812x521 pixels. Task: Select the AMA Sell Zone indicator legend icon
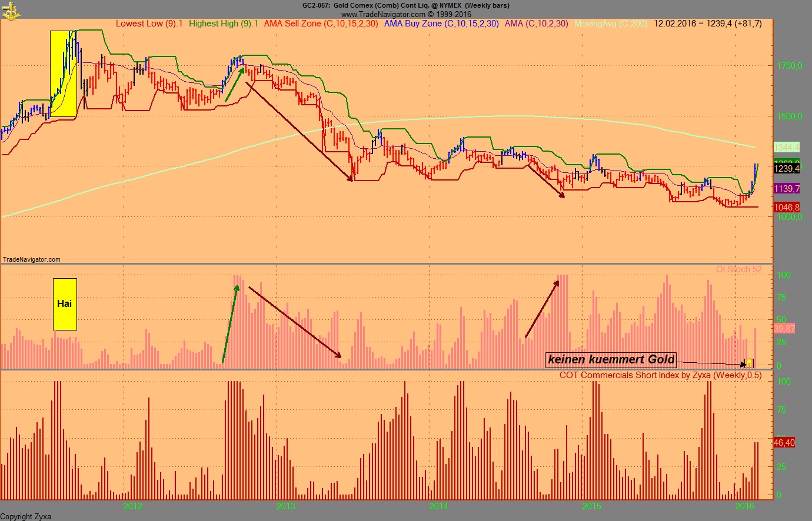[321, 24]
